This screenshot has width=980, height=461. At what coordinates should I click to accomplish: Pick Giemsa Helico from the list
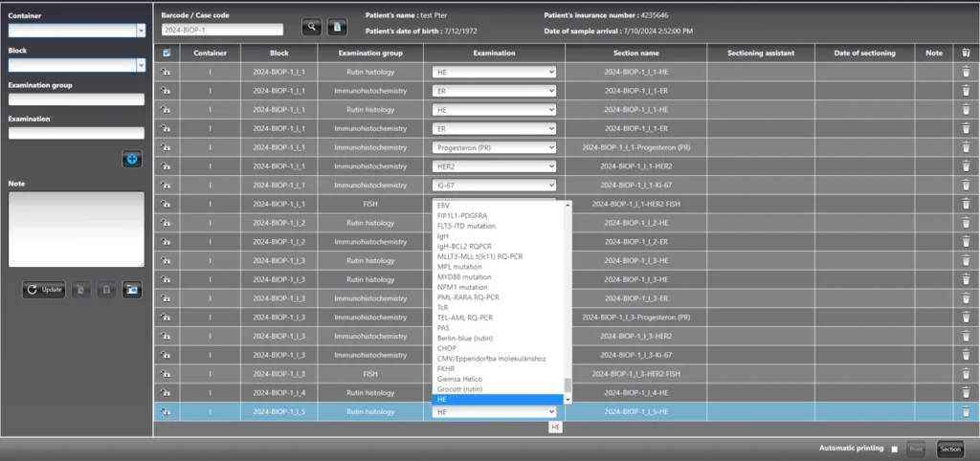tap(498, 379)
